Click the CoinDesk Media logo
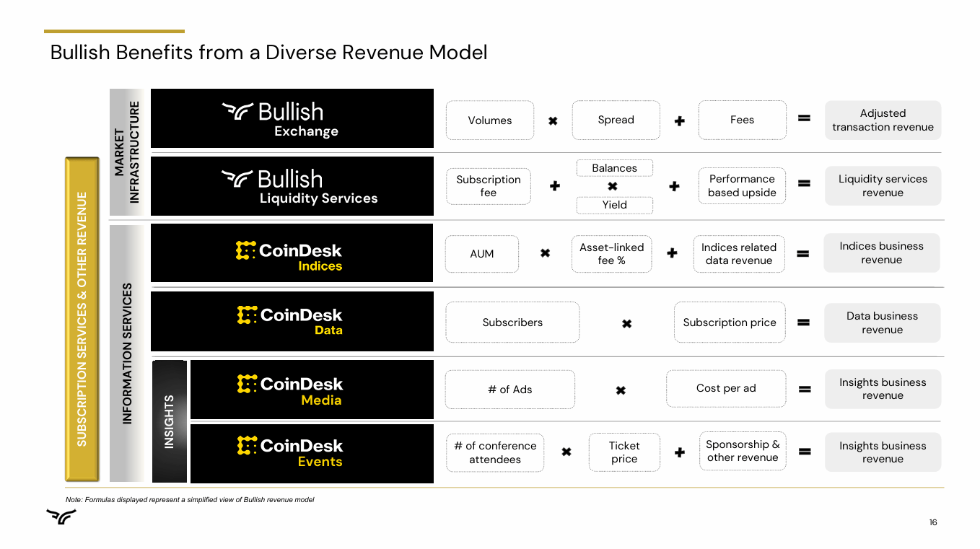This screenshot has width=980, height=549. click(311, 390)
